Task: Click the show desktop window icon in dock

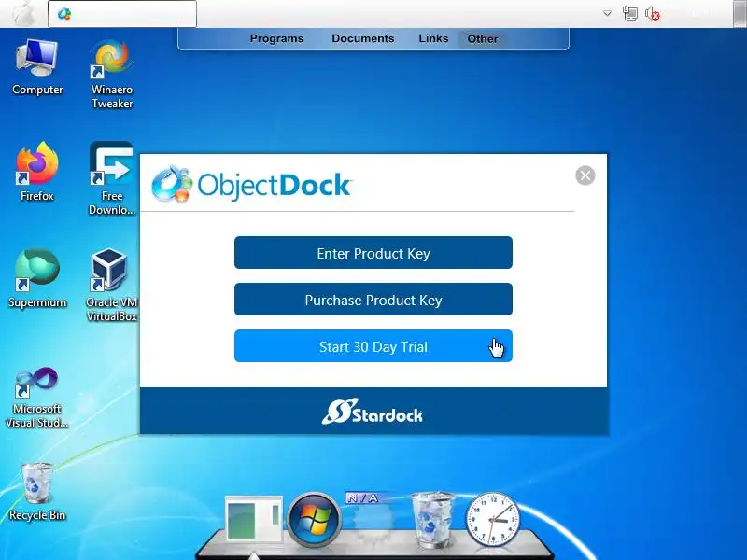Action: (254, 519)
